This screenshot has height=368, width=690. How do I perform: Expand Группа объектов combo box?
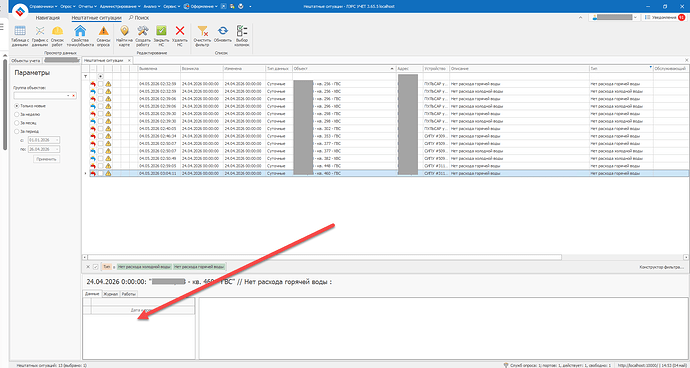(68, 95)
